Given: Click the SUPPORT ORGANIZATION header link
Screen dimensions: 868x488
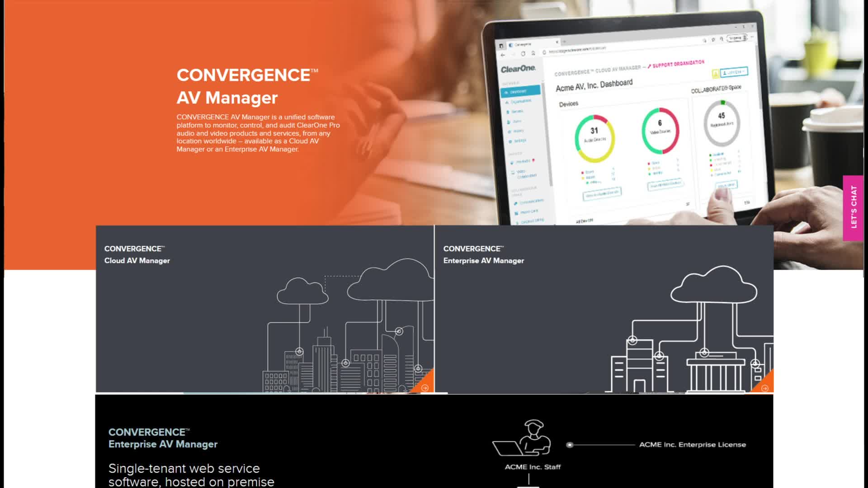Looking at the screenshot, I should click(678, 64).
